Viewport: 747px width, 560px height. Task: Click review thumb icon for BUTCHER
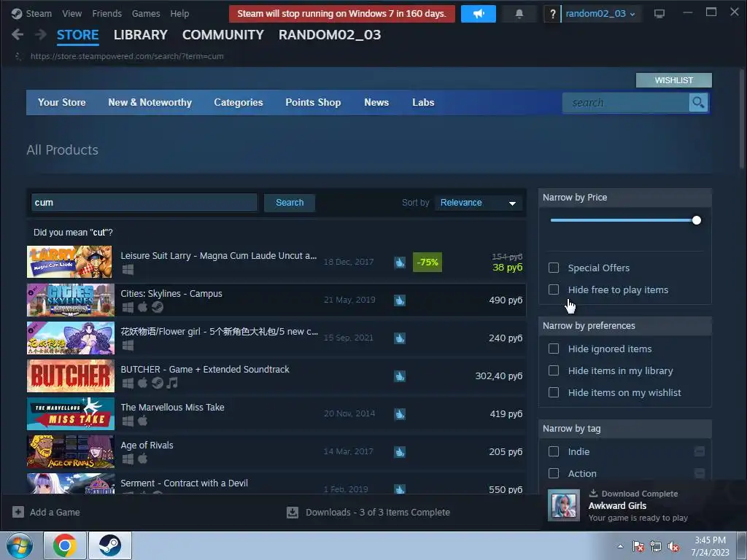coord(400,376)
